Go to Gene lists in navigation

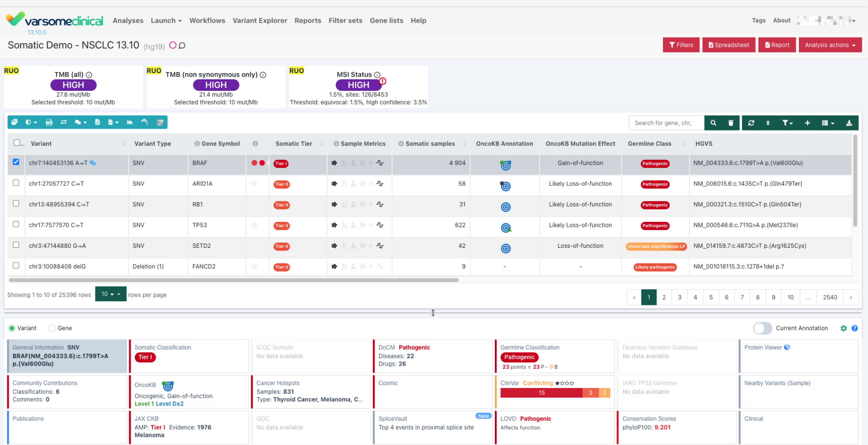[386, 21]
